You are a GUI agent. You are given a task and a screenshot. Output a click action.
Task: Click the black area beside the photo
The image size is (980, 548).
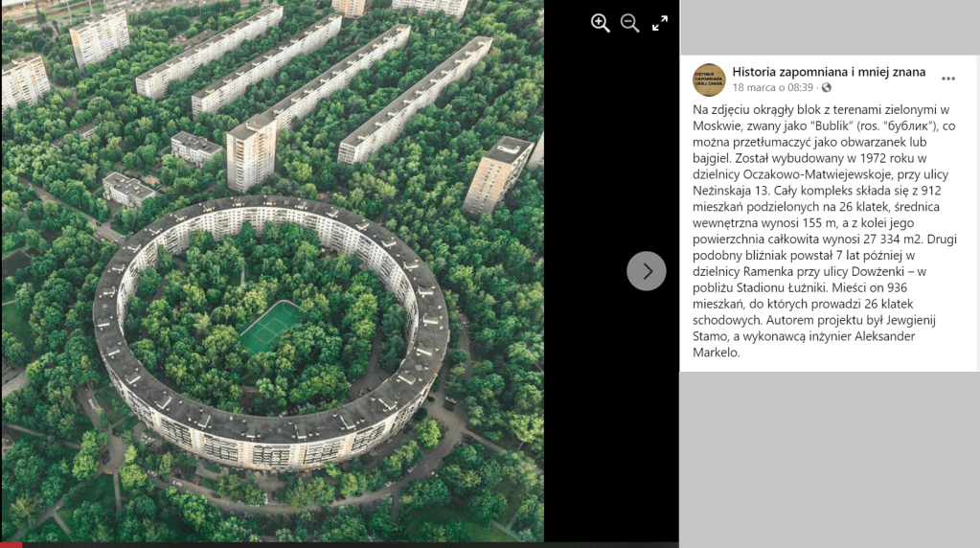click(610, 406)
